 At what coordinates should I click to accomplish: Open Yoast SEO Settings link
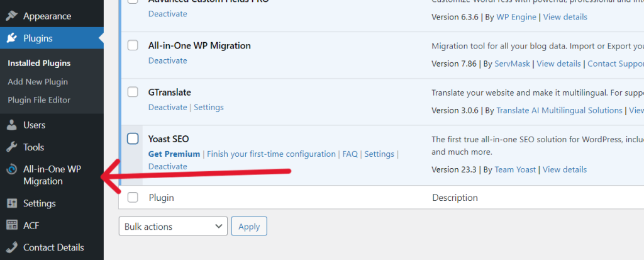coord(379,154)
